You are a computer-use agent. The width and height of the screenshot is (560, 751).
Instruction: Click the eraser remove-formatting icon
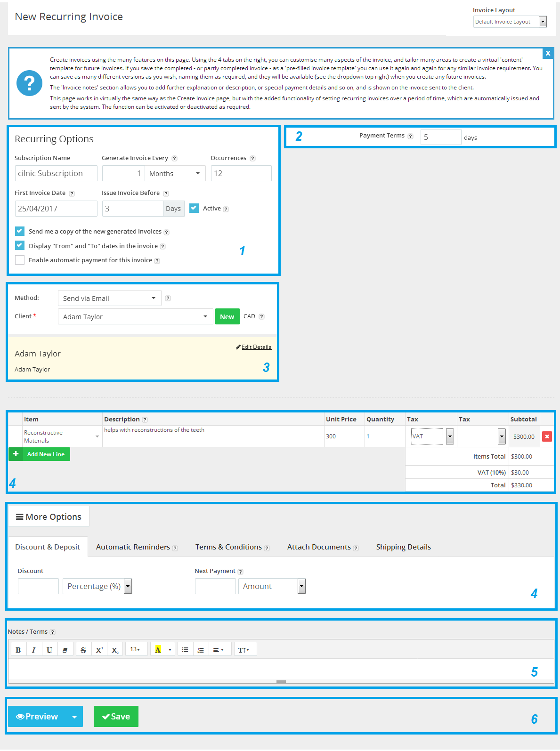point(65,650)
